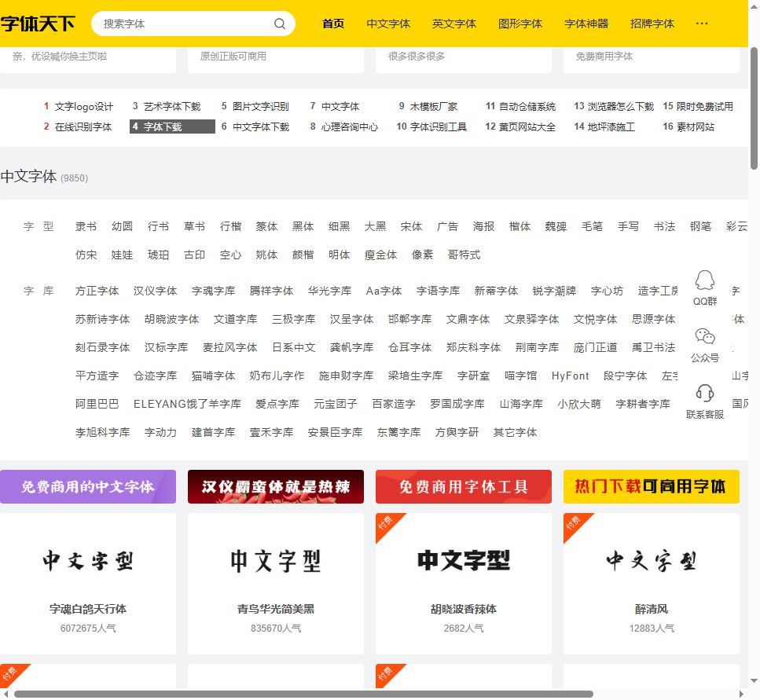Open the 其它字体 category
The height and width of the screenshot is (700, 760).
(515, 432)
